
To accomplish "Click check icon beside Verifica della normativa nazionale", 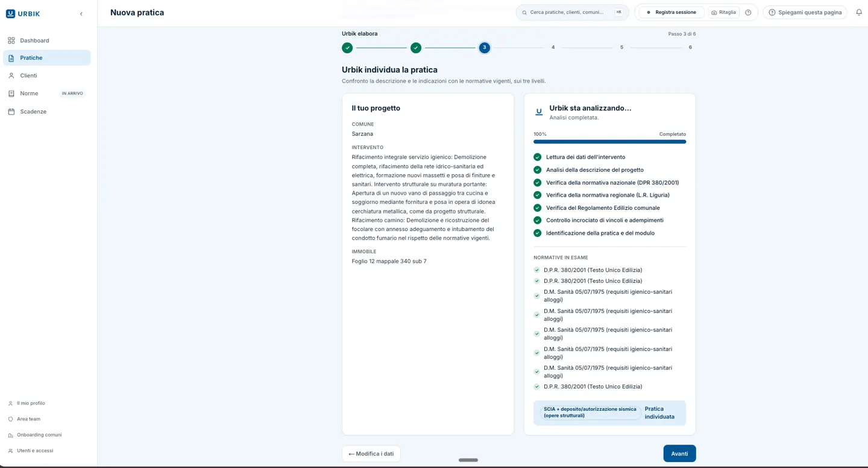I will (x=538, y=183).
